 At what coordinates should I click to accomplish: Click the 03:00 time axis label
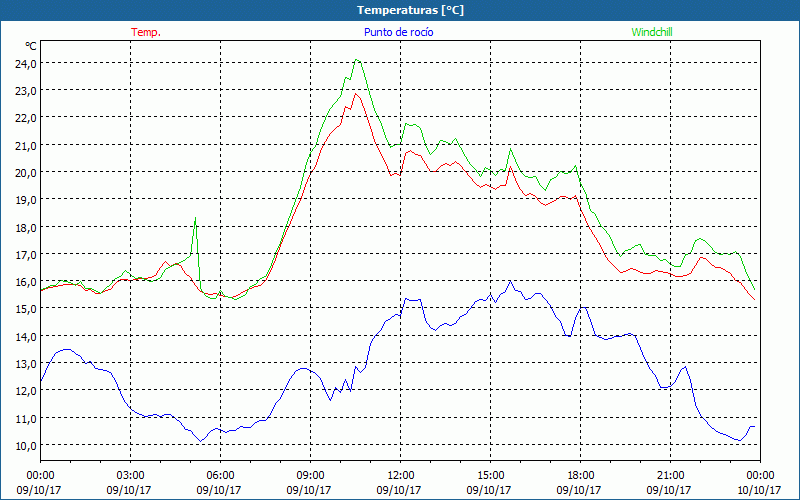pyautogui.click(x=130, y=476)
